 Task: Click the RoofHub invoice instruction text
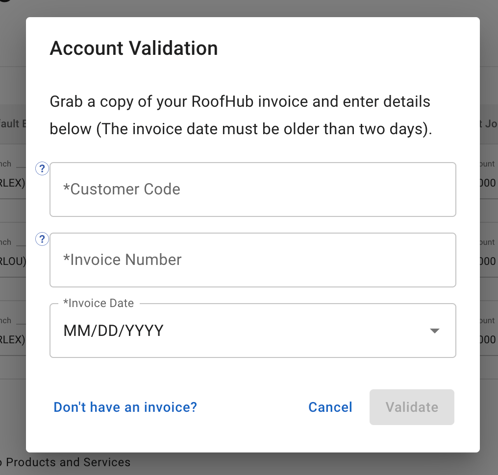coord(241,115)
